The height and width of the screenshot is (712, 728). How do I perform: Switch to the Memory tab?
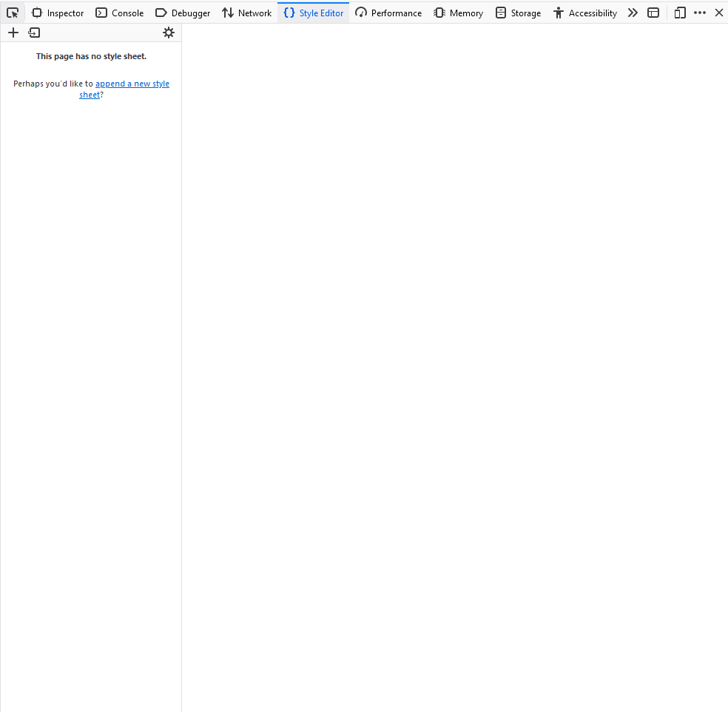tap(458, 13)
